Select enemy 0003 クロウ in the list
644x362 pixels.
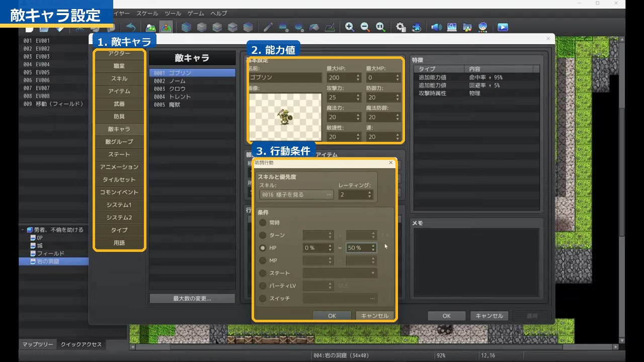coord(192,89)
